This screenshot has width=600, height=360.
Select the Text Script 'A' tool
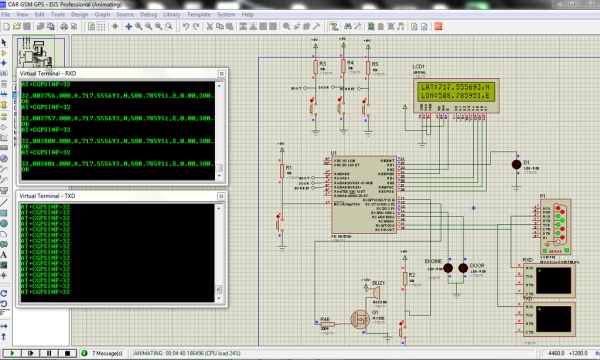click(x=4, y=254)
